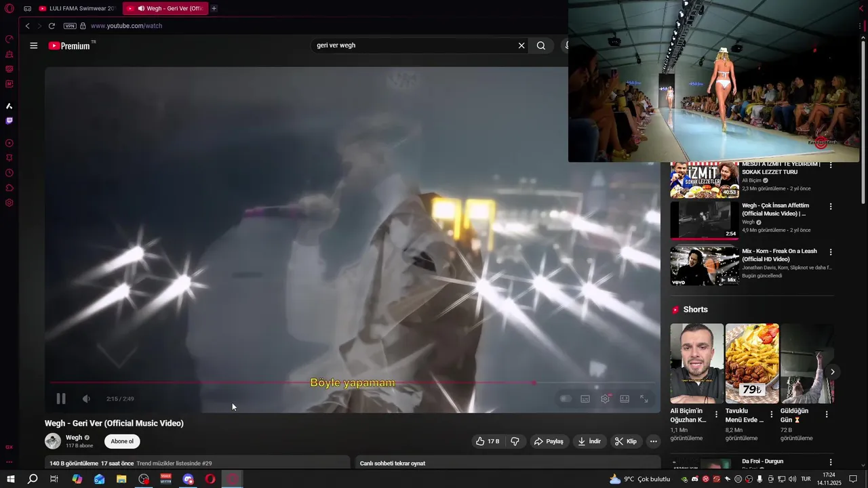
Task: Open a new tab with plus button
Action: (214, 8)
